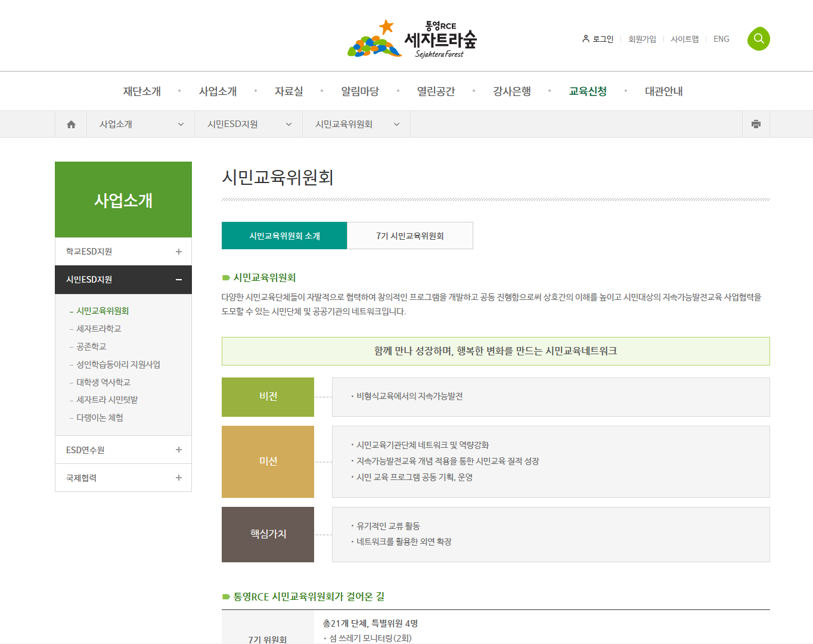Open the 강사은행 main menu

[x=511, y=91]
